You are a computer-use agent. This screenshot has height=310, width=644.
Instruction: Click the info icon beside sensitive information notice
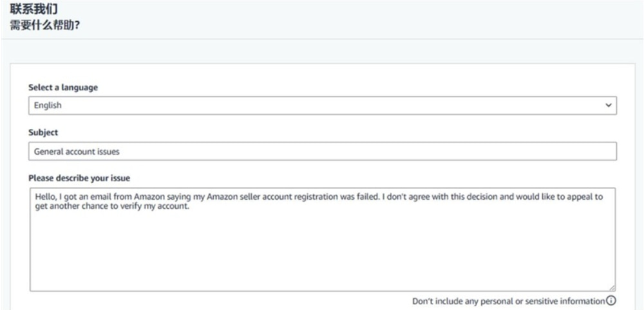(611, 301)
